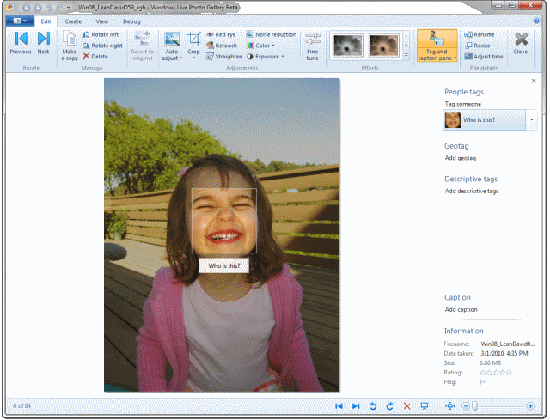The width and height of the screenshot is (550, 420).
Task: Click the face thumbnail in People tags
Action: 452,120
